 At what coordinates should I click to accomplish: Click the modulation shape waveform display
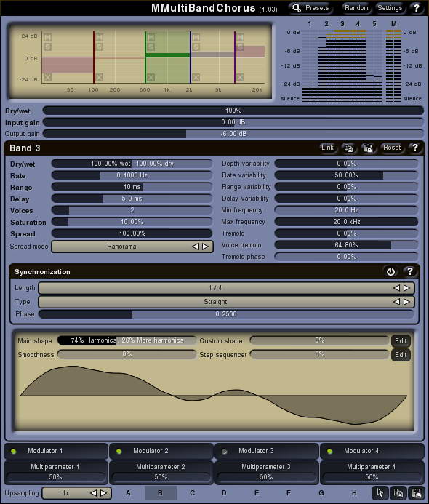point(214,396)
